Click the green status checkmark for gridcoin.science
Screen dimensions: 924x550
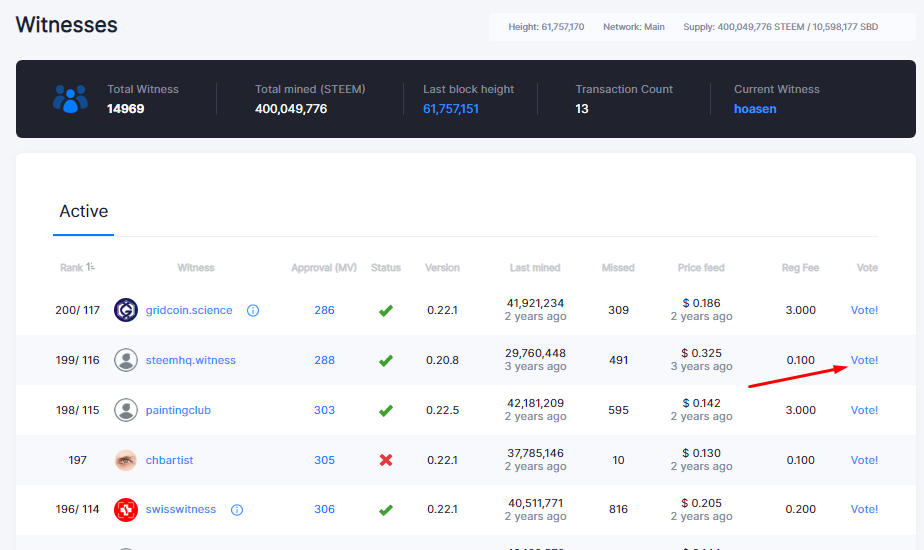point(386,311)
